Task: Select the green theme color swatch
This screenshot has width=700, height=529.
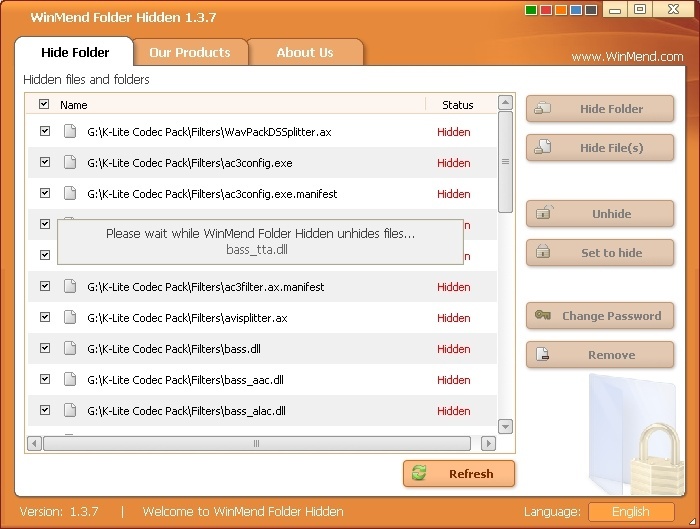Action: tap(531, 10)
